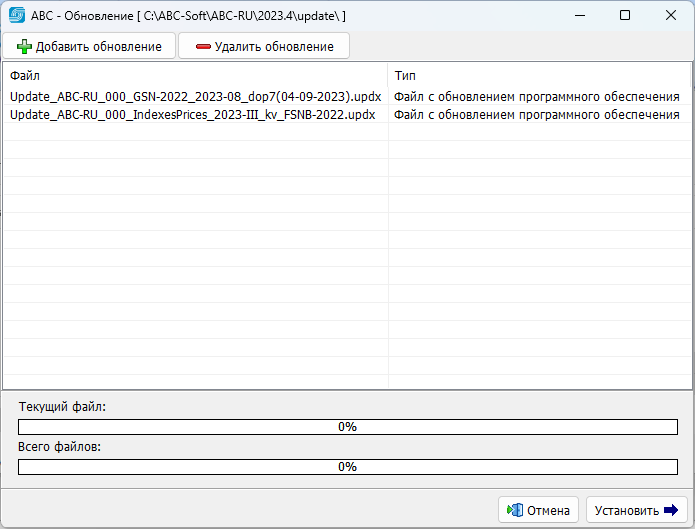Click the Отмена button's exit-door icon

tap(515, 510)
